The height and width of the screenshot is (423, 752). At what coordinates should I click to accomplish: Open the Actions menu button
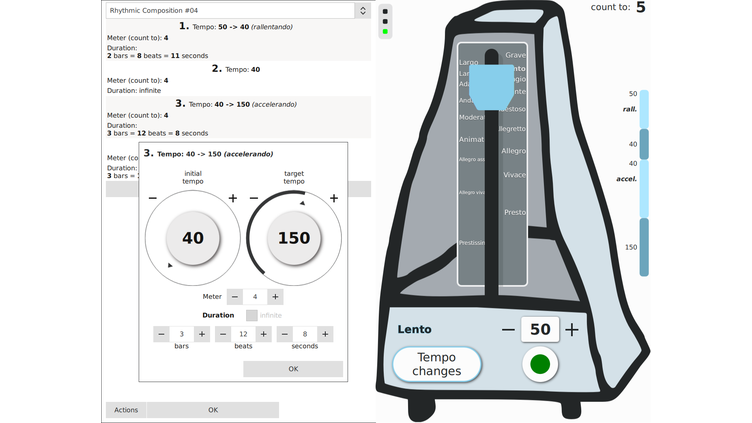(126, 410)
